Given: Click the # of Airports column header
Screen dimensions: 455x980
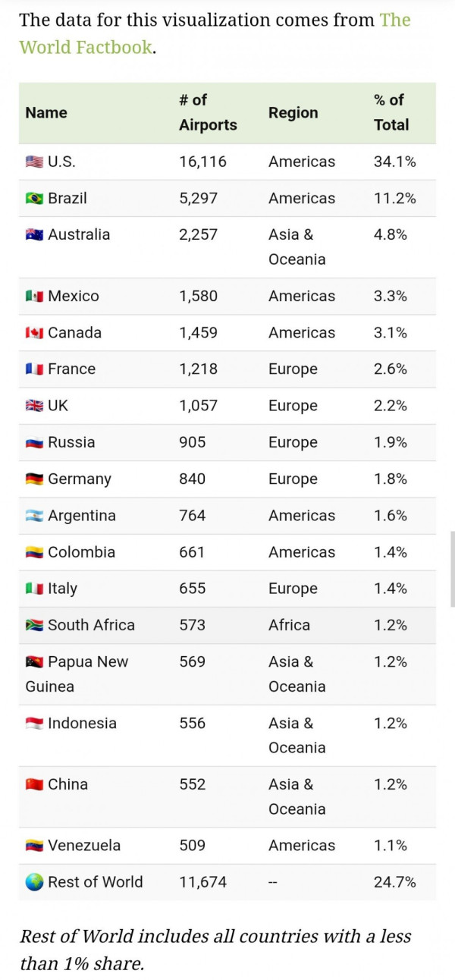Looking at the screenshot, I should click(208, 112).
